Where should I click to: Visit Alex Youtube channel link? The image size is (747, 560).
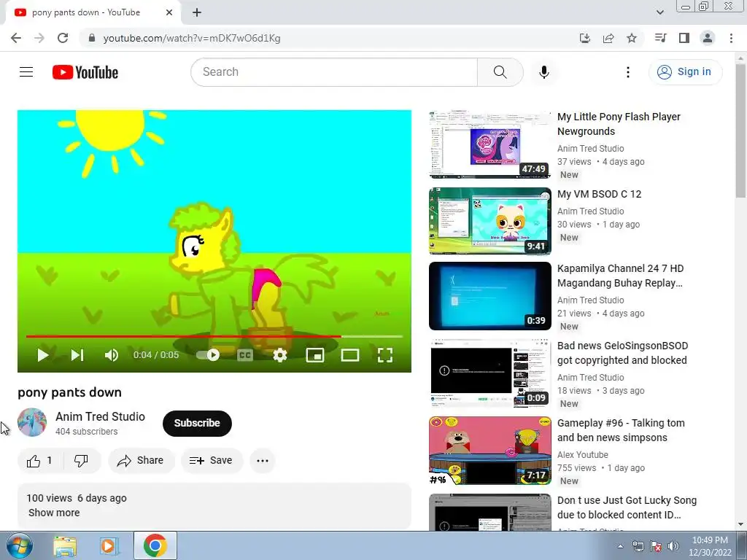(x=583, y=455)
